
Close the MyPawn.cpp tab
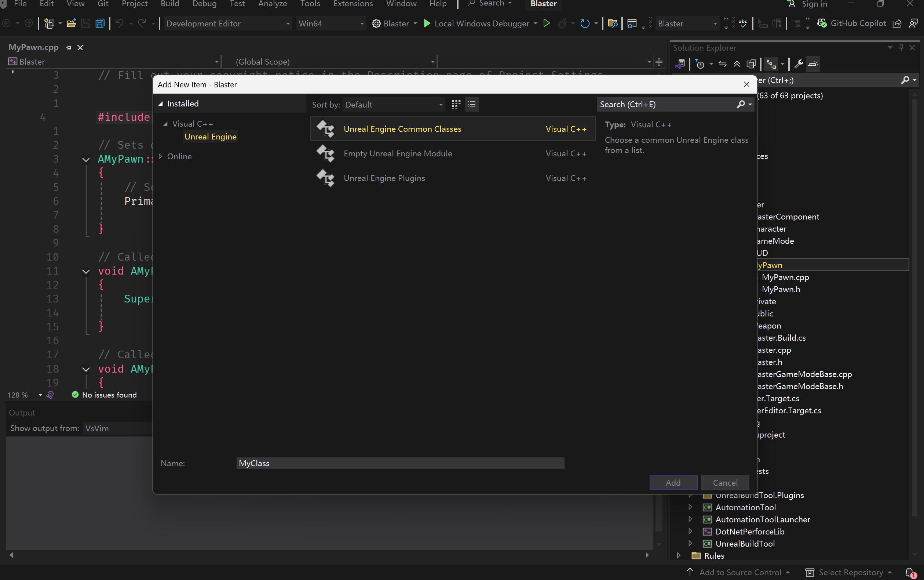pos(80,48)
